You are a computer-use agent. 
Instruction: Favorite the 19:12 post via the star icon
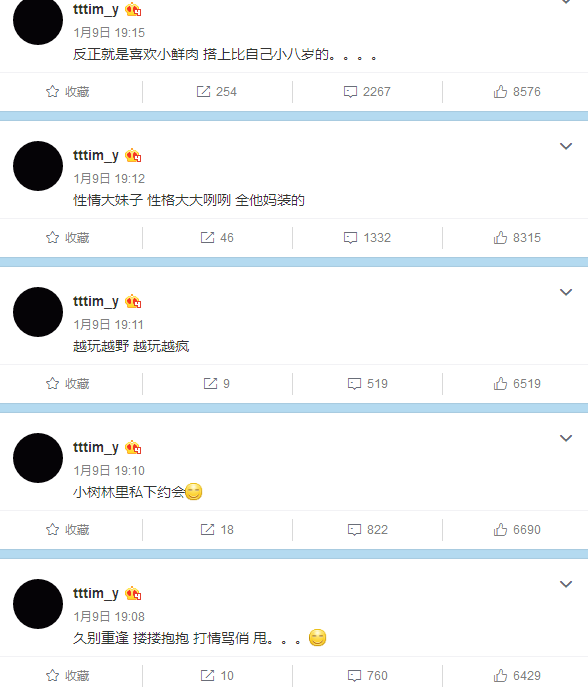pyautogui.click(x=68, y=238)
